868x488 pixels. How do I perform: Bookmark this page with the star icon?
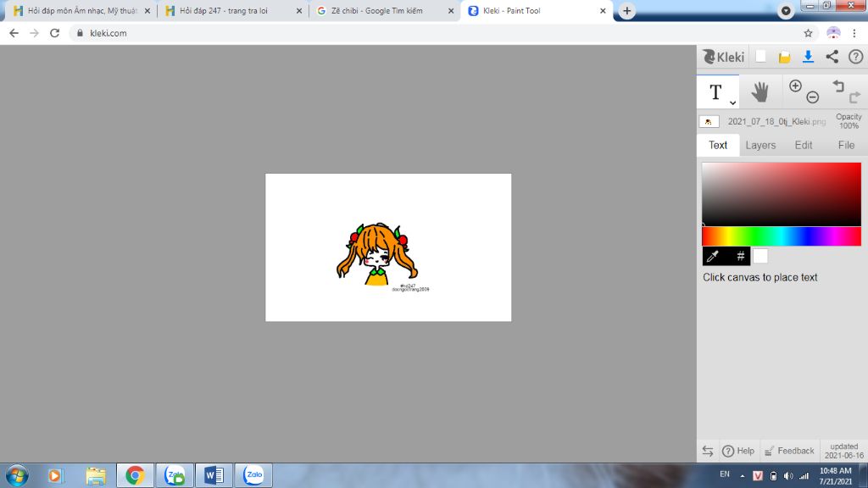click(808, 33)
